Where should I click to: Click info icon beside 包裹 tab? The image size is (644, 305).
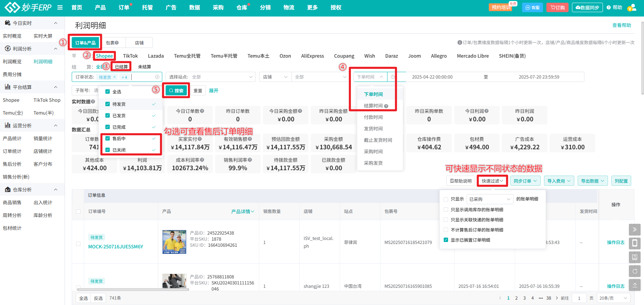coord(117,43)
